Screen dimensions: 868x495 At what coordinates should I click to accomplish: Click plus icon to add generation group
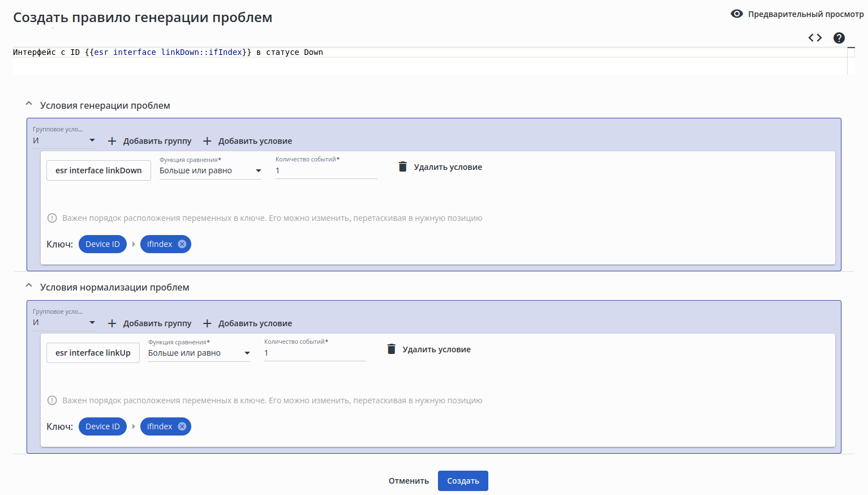tap(112, 141)
